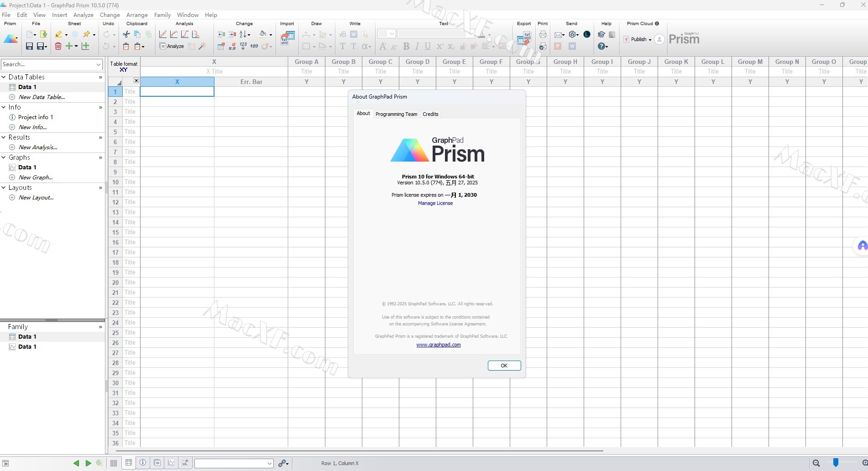Open the Family menu
Image resolution: width=868 pixels, height=471 pixels.
(162, 15)
